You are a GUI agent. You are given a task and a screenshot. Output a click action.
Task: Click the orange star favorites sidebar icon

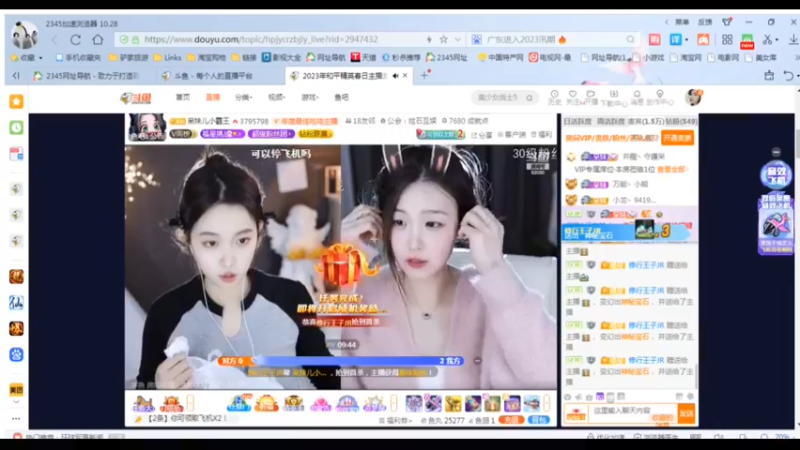coord(16,102)
